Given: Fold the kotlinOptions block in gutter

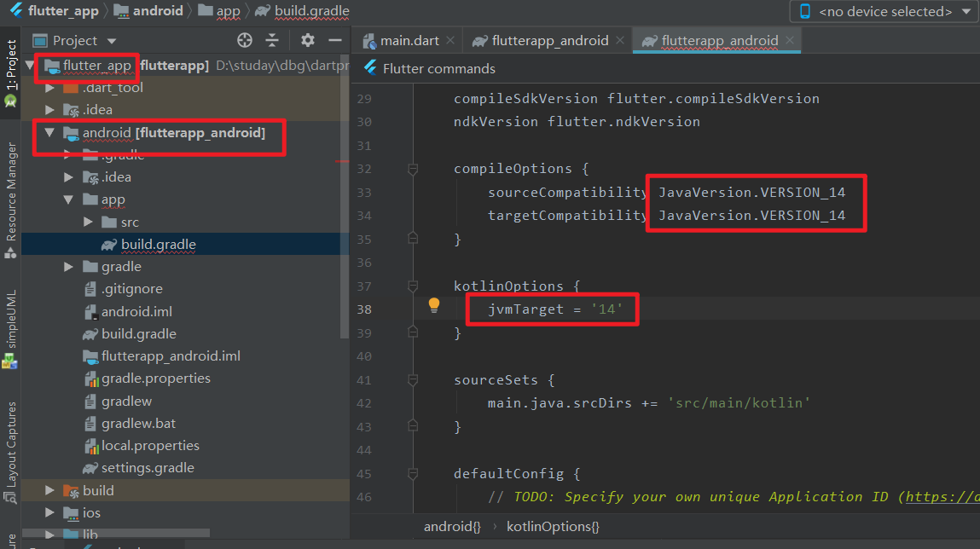Looking at the screenshot, I should coord(413,286).
